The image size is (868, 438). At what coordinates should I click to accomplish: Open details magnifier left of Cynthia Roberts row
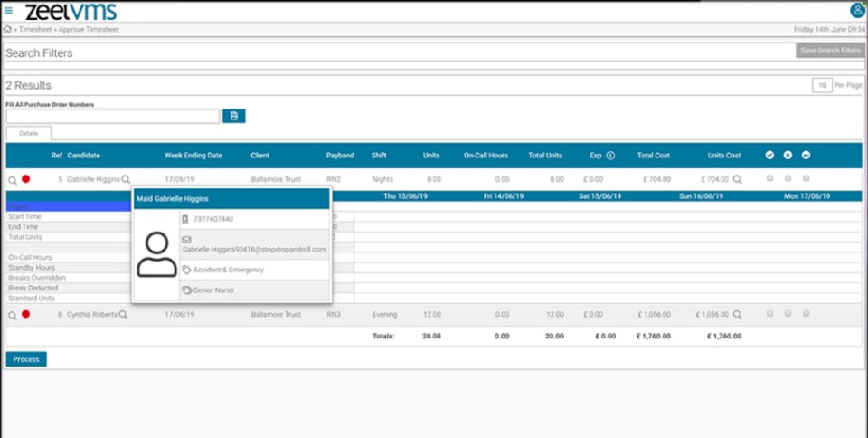[12, 316]
